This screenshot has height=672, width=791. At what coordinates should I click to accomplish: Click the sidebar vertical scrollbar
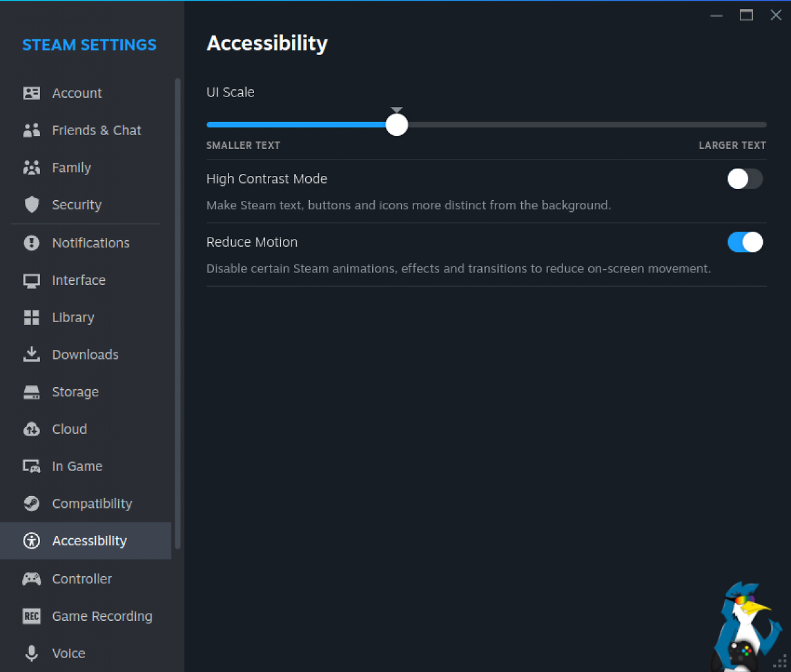[x=177, y=314]
